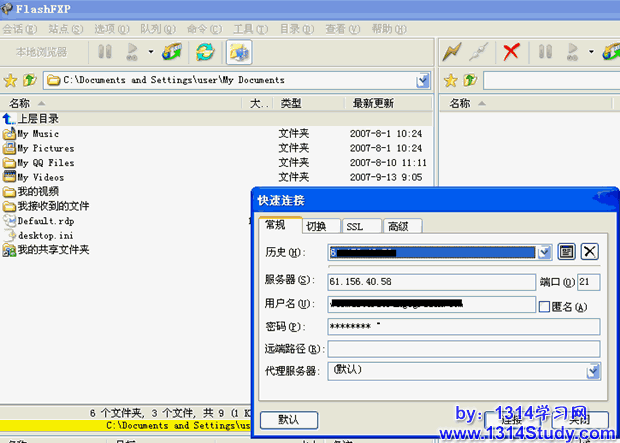620x443 pixels.
Task: Open the 工具 menu
Action: (x=244, y=29)
